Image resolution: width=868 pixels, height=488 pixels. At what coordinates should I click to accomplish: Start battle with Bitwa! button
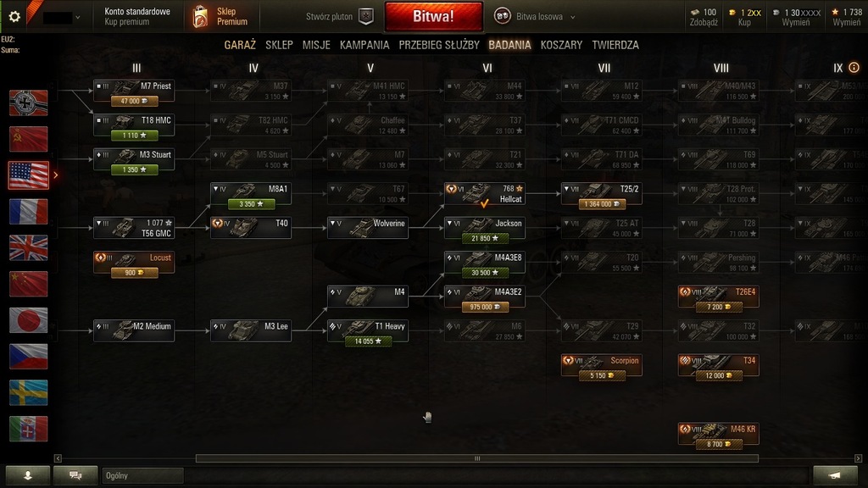pos(433,16)
